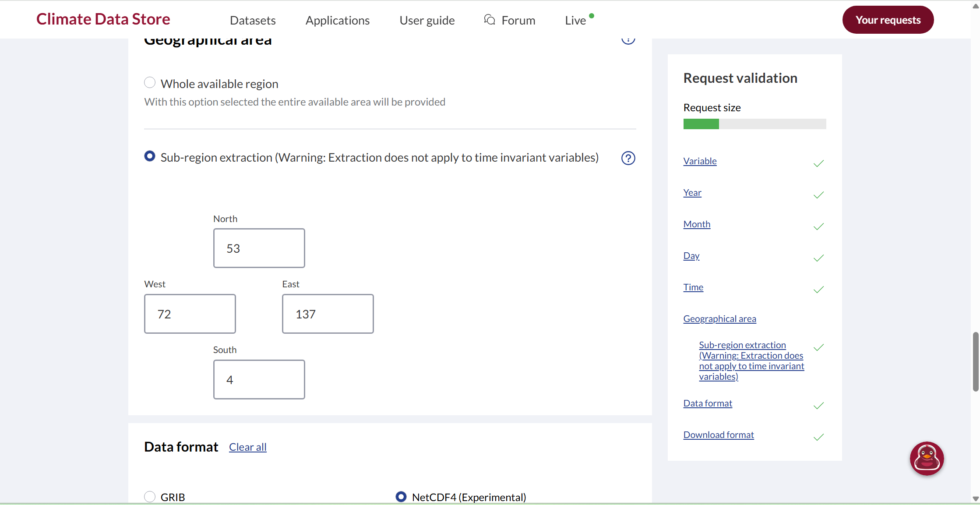Screen dimensions: 980x505
Task: Click the checkmark beside Download format
Action: coord(818,437)
